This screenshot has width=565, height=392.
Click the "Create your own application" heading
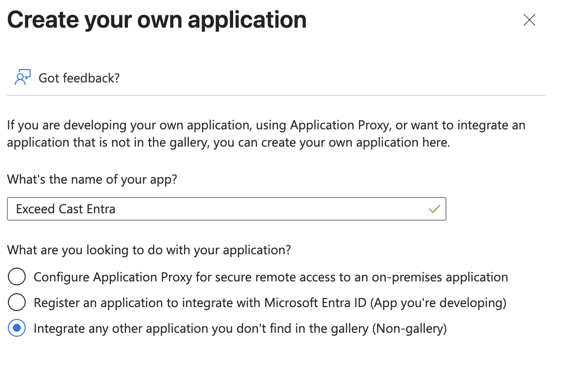click(157, 20)
